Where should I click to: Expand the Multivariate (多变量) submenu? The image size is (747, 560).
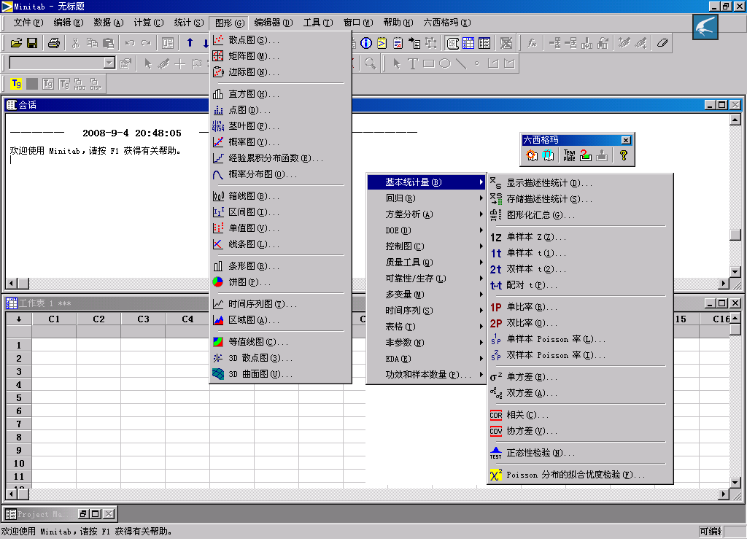click(426, 295)
